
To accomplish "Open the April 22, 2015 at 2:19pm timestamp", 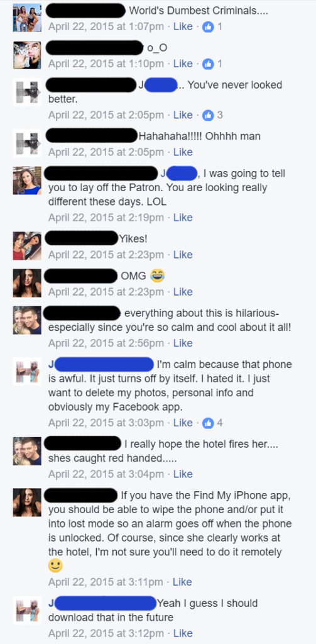I will coord(106,218).
